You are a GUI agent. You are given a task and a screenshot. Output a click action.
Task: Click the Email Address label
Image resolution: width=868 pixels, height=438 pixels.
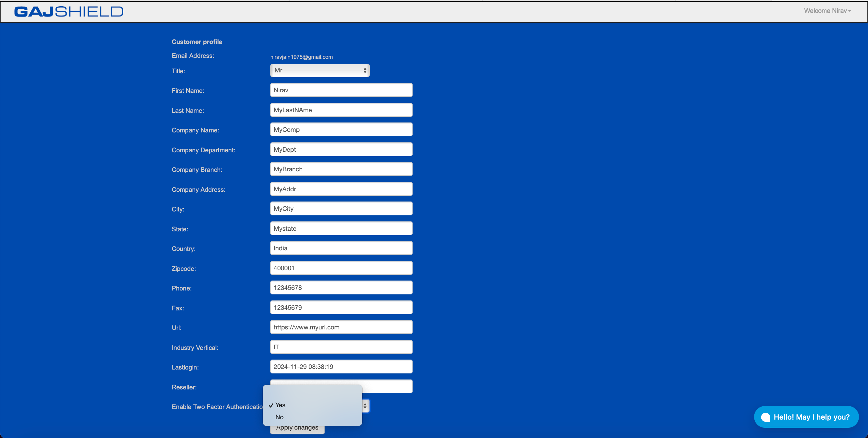point(193,56)
